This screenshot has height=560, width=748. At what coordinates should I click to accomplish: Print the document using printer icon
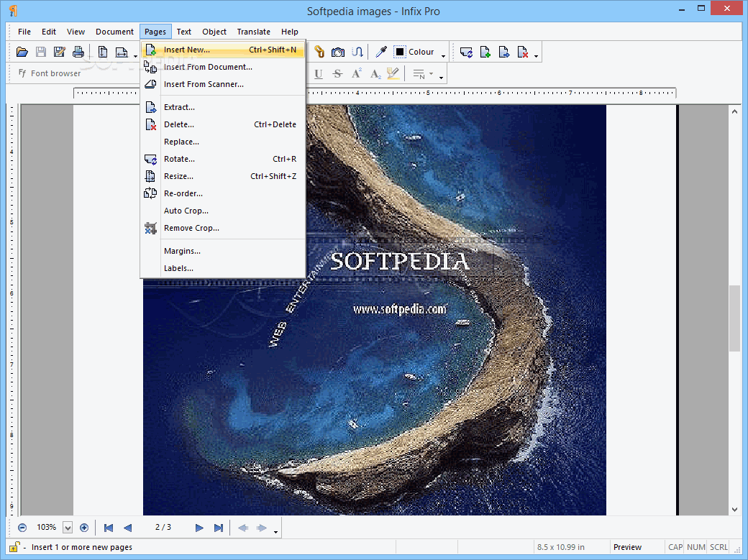point(78,52)
